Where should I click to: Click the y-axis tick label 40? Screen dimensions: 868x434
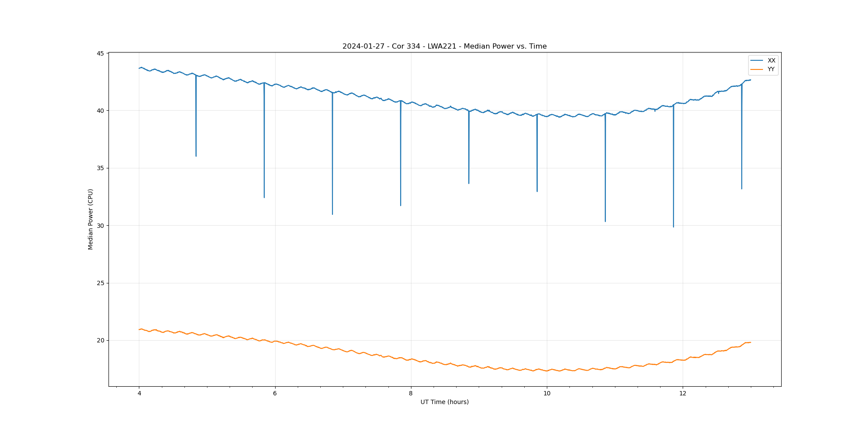click(100, 111)
